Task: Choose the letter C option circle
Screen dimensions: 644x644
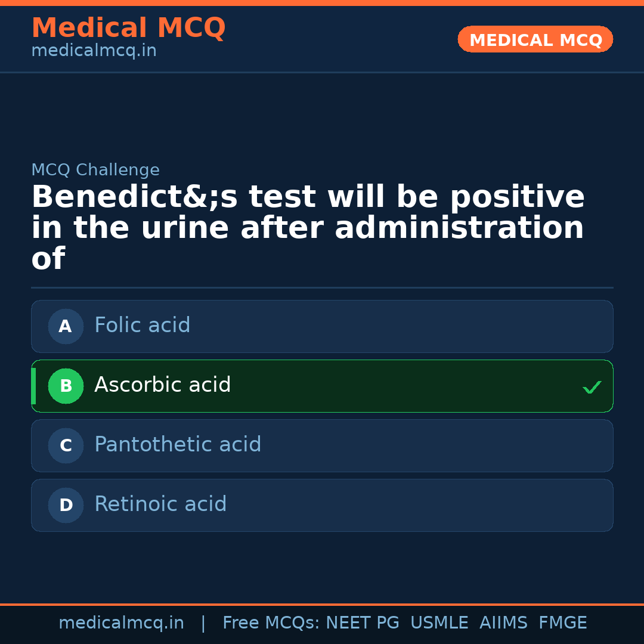Action: [x=66, y=445]
